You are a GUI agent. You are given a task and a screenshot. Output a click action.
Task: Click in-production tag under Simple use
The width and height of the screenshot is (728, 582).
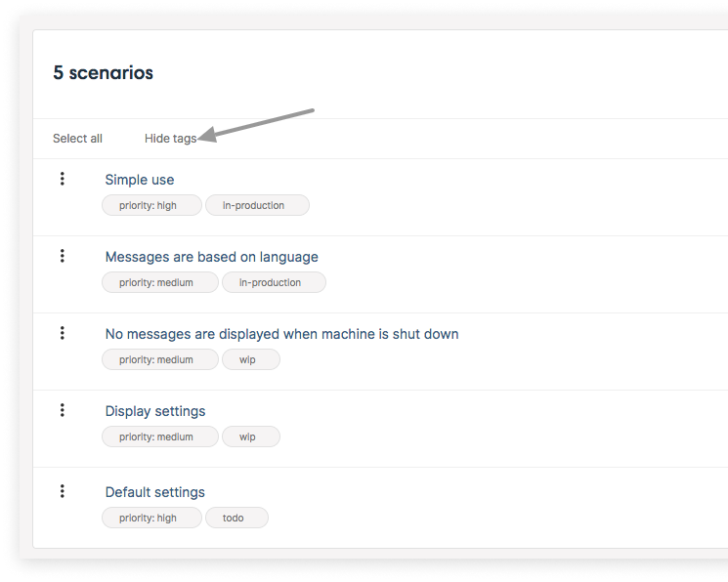(x=258, y=205)
